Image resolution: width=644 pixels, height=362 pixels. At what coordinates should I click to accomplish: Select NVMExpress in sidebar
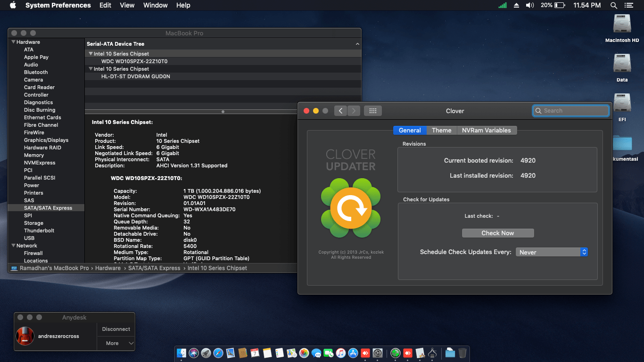coord(40,163)
